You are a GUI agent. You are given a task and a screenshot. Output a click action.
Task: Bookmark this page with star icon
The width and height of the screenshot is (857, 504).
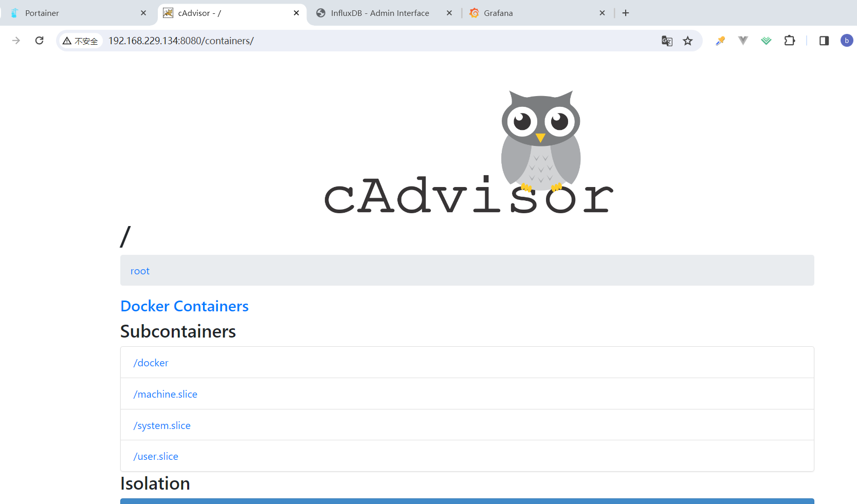688,41
